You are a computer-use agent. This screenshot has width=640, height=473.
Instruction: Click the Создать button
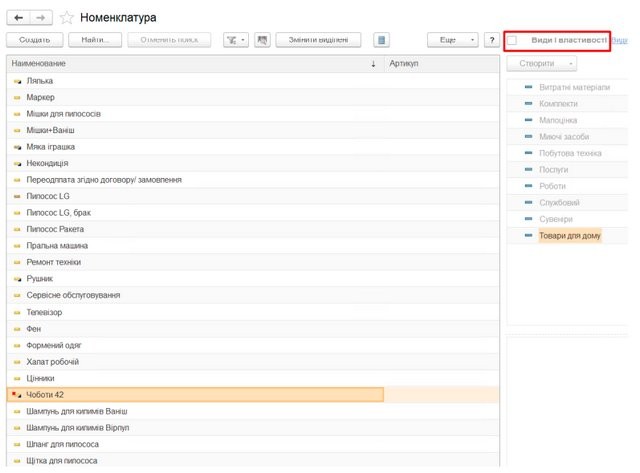(35, 40)
